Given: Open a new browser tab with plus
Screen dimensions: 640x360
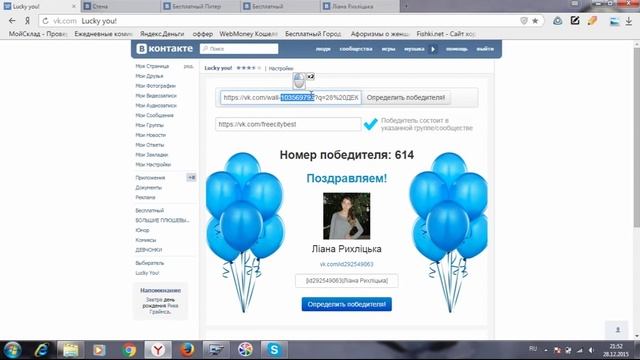Looking at the screenshot, I should coord(406,6).
